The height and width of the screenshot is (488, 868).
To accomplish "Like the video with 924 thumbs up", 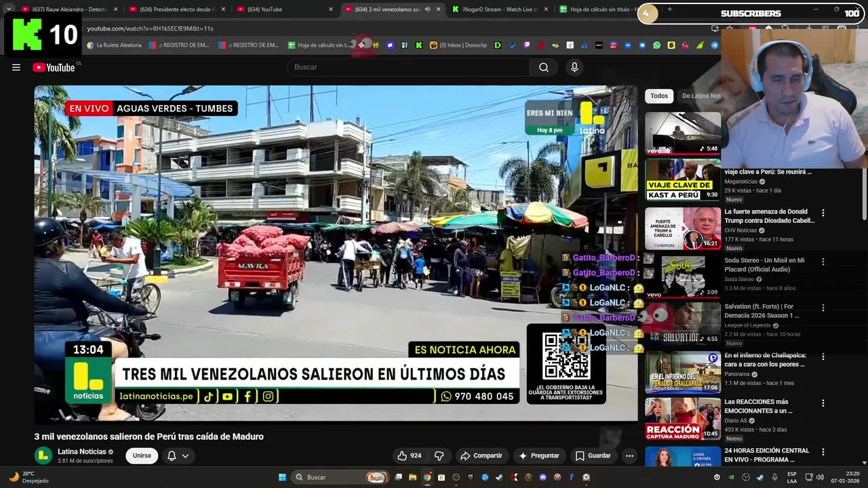I will pyautogui.click(x=409, y=455).
